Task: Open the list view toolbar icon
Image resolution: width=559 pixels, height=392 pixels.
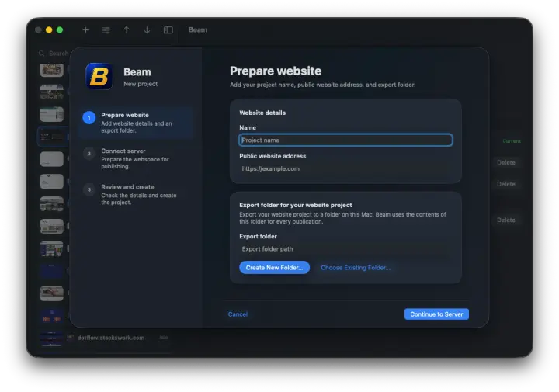Action: [106, 30]
